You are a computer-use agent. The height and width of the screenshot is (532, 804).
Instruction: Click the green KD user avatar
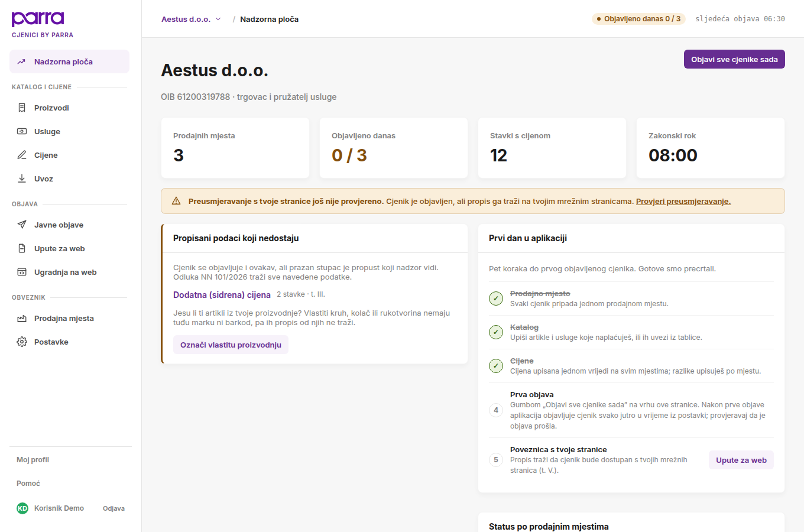pyautogui.click(x=22, y=508)
